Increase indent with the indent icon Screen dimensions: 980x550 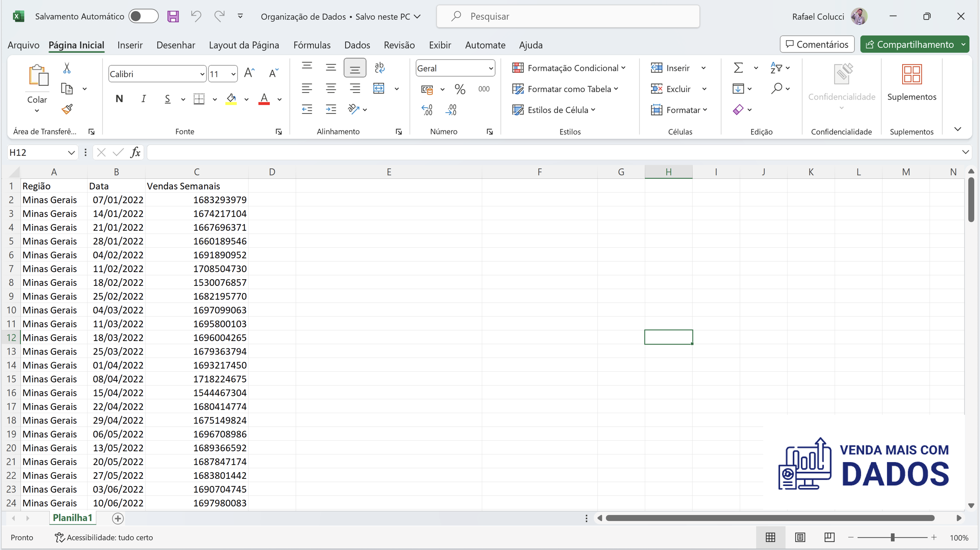coord(331,109)
